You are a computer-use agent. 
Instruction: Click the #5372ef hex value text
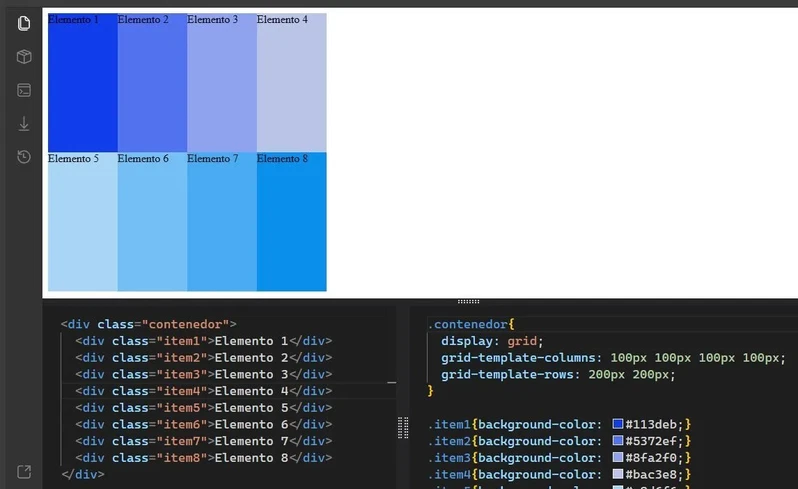tap(651, 441)
